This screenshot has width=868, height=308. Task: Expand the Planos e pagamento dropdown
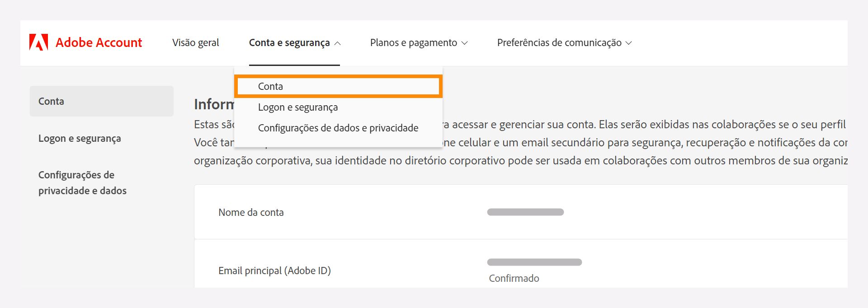[x=413, y=42]
